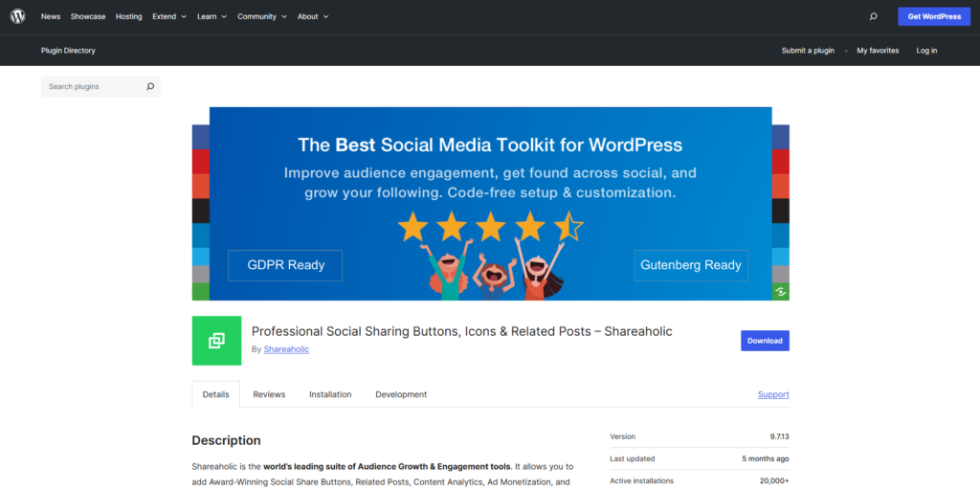
Task: Open the Hosting menu item
Action: [x=129, y=17]
